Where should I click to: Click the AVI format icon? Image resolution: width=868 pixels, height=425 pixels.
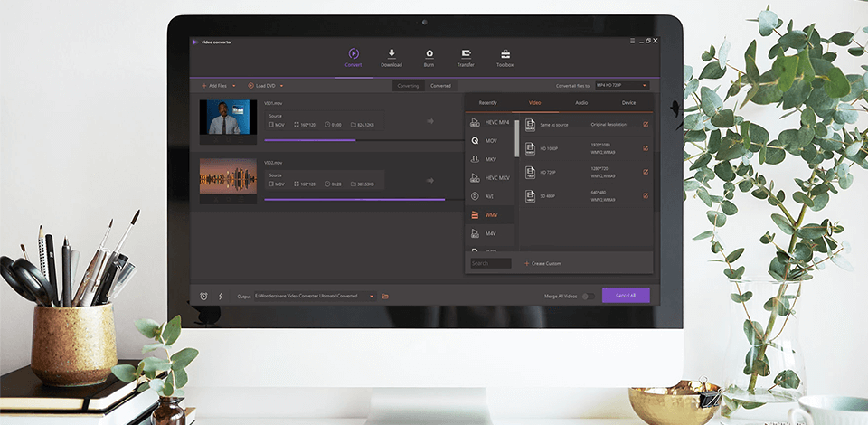click(x=475, y=196)
